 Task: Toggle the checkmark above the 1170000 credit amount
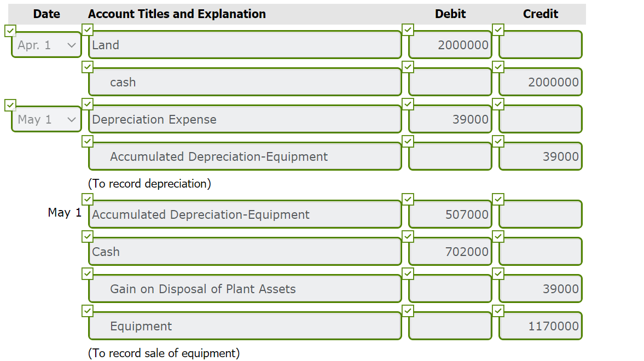498,311
